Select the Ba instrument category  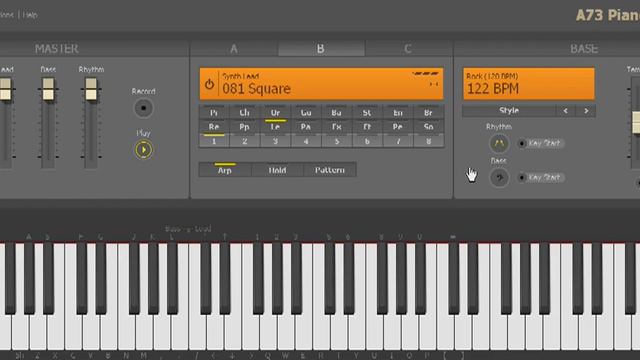pyautogui.click(x=336, y=113)
